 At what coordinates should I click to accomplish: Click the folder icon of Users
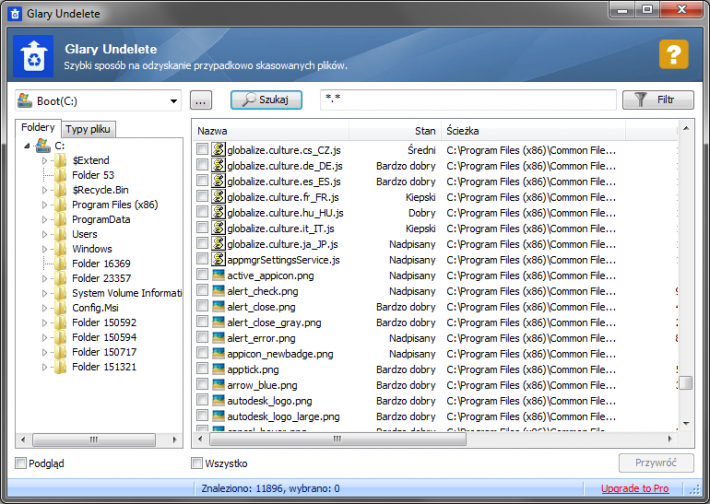60,234
